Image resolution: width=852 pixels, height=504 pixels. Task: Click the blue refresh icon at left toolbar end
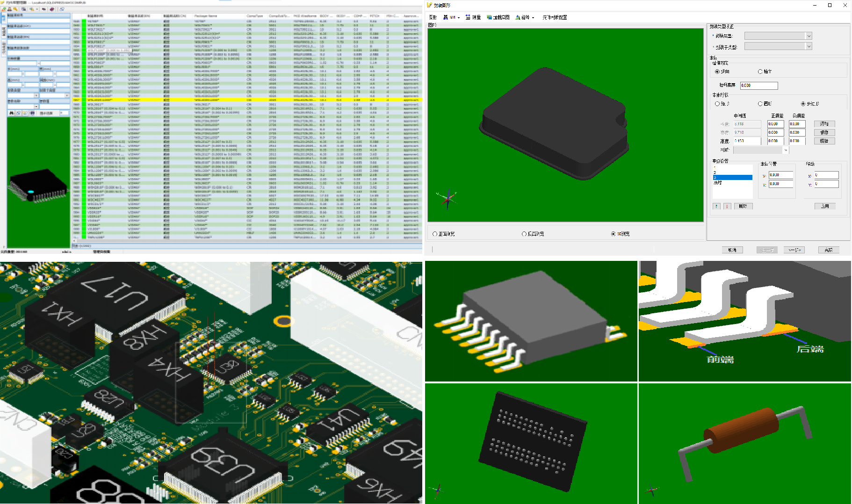pyautogui.click(x=62, y=9)
